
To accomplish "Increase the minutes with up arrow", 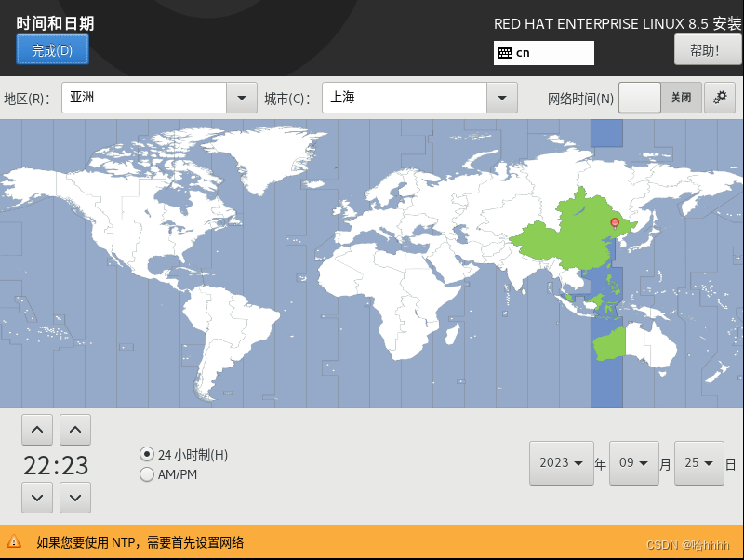I will click(x=75, y=430).
